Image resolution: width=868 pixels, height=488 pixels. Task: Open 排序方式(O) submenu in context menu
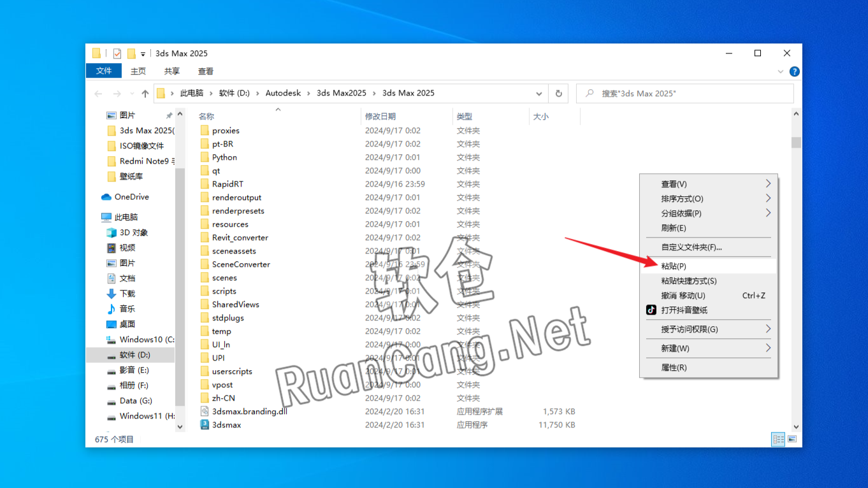pos(709,199)
